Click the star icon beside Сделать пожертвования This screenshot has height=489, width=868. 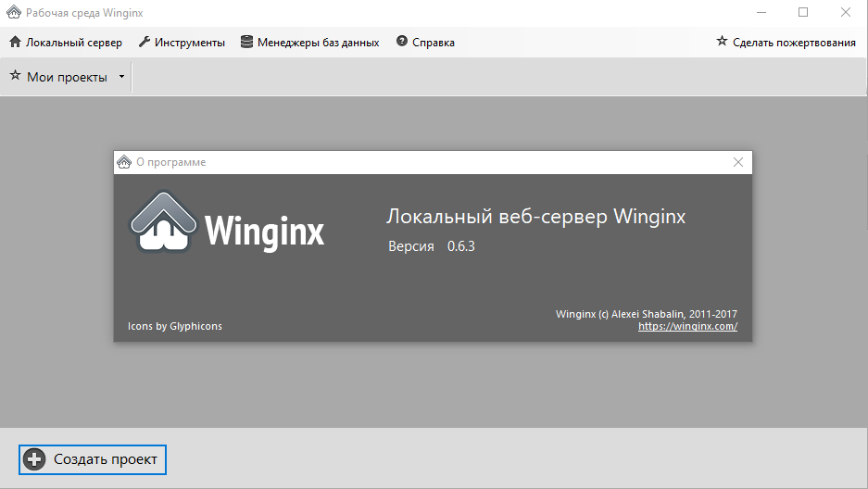pos(722,41)
